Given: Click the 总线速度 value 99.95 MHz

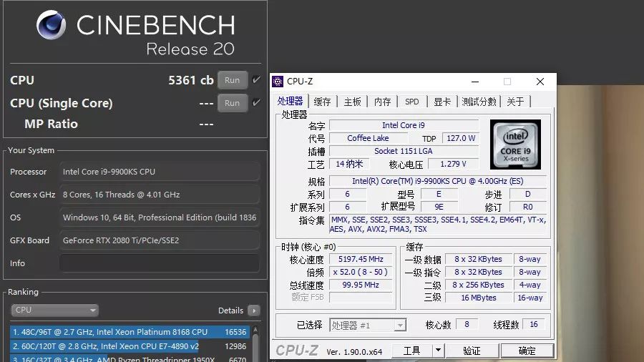Looking at the screenshot, I should (x=361, y=285).
